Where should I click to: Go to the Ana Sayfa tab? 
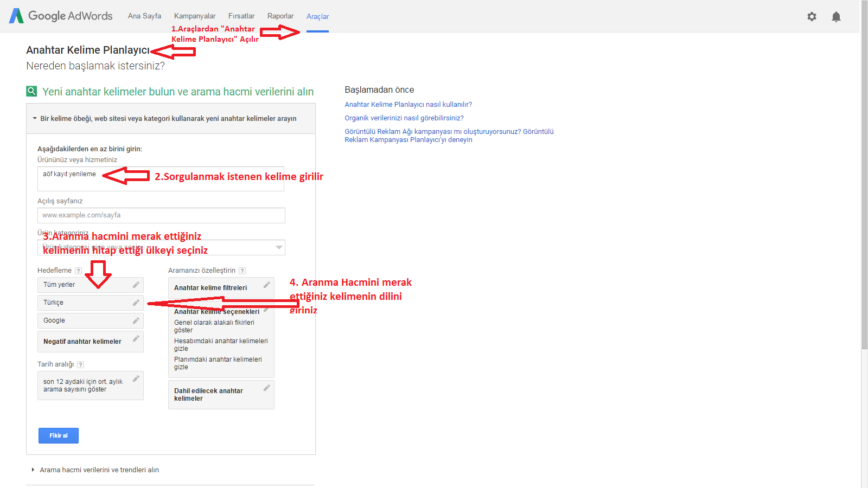pyautogui.click(x=144, y=16)
